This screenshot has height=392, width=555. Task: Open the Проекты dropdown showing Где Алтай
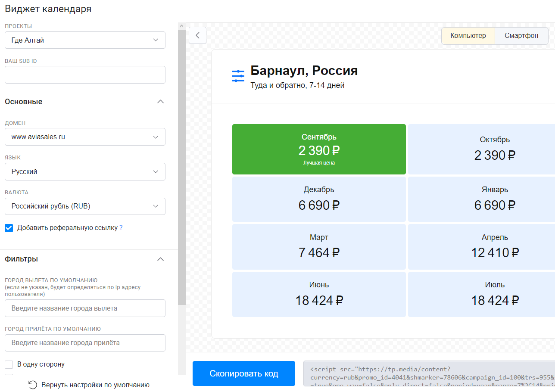pos(85,40)
